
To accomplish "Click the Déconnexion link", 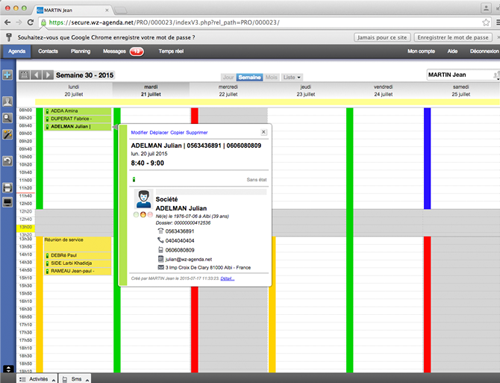I will [x=484, y=51].
